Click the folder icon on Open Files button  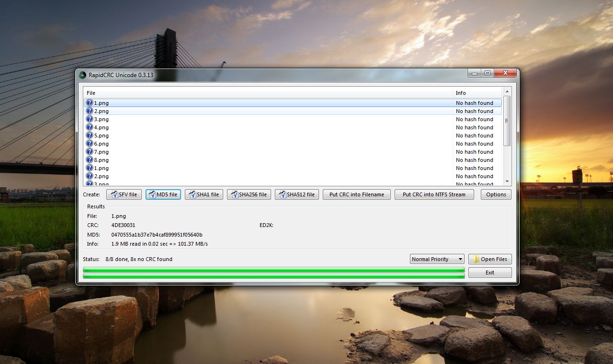pyautogui.click(x=476, y=259)
